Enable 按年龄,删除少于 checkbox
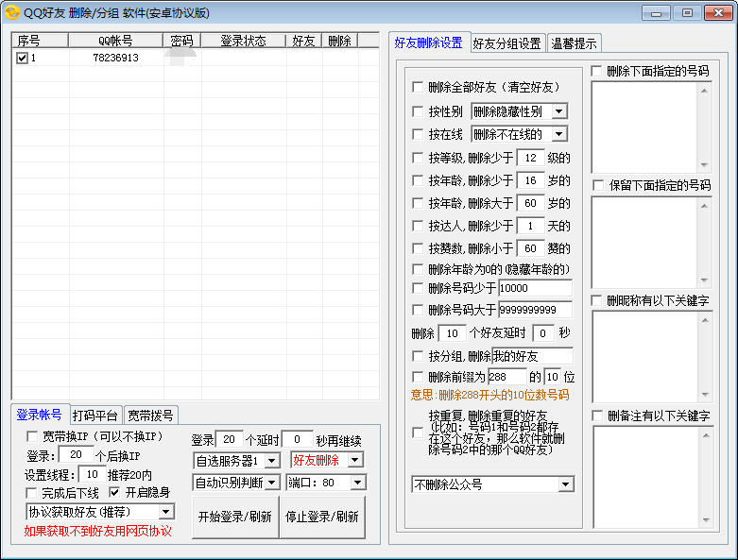 (x=417, y=180)
